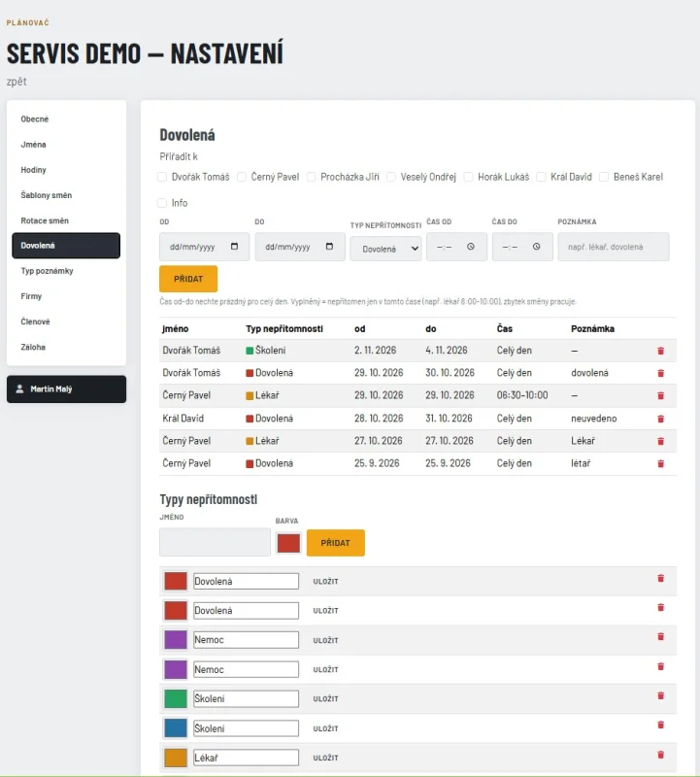Open clock picker for ČAS OD

coord(471,247)
